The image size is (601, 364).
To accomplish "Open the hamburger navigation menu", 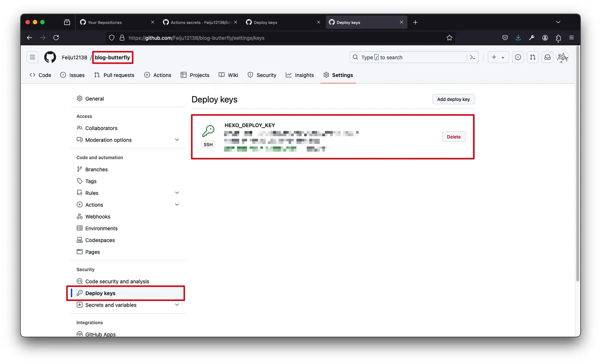I will pos(32,57).
